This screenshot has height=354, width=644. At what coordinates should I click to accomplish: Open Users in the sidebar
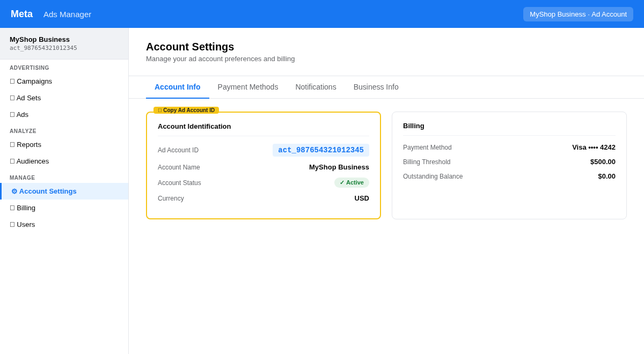(64, 224)
